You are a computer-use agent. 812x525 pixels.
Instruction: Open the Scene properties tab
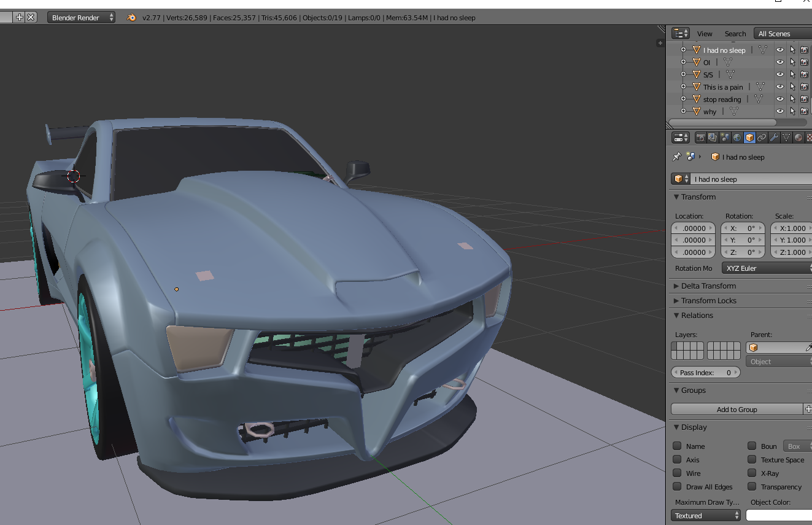(725, 138)
